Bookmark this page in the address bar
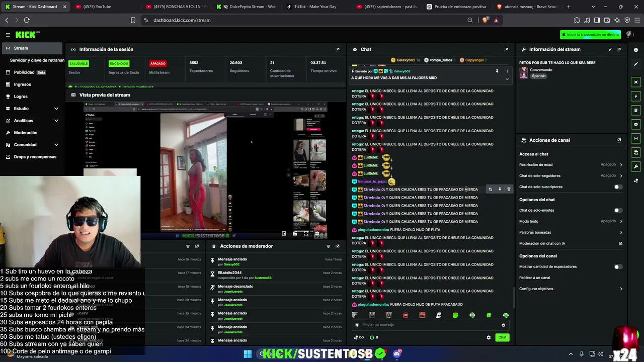Image resolution: width=644 pixels, height=362 pixels. pos(133,20)
